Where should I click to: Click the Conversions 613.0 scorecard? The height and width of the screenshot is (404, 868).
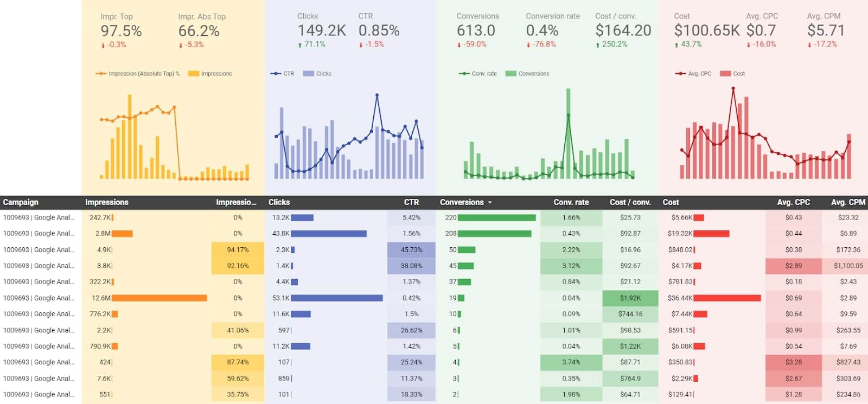tap(477, 30)
